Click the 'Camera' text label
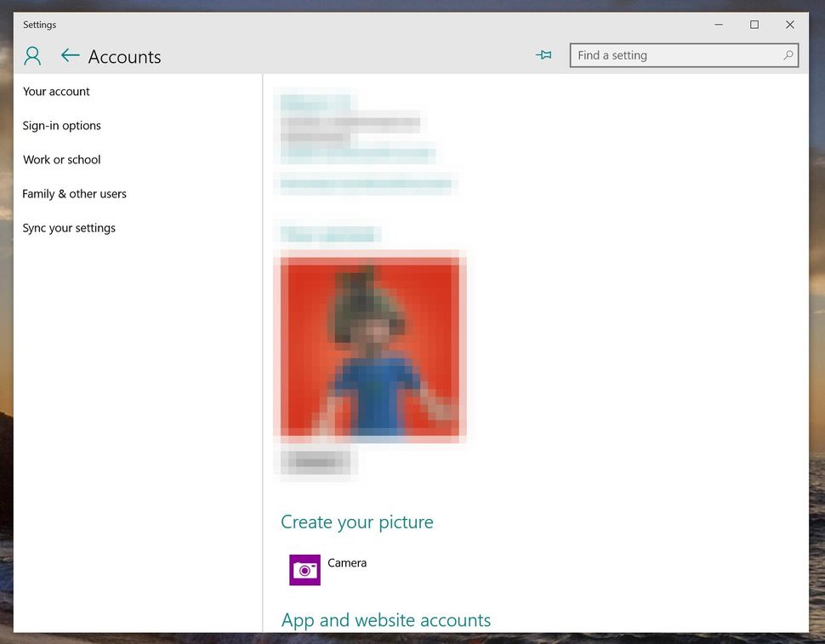 point(346,562)
